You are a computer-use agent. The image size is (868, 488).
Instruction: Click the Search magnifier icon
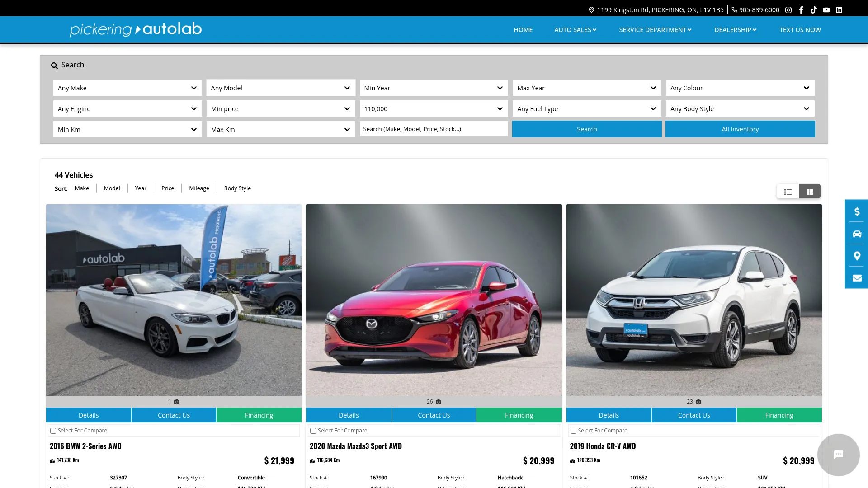pyautogui.click(x=54, y=66)
